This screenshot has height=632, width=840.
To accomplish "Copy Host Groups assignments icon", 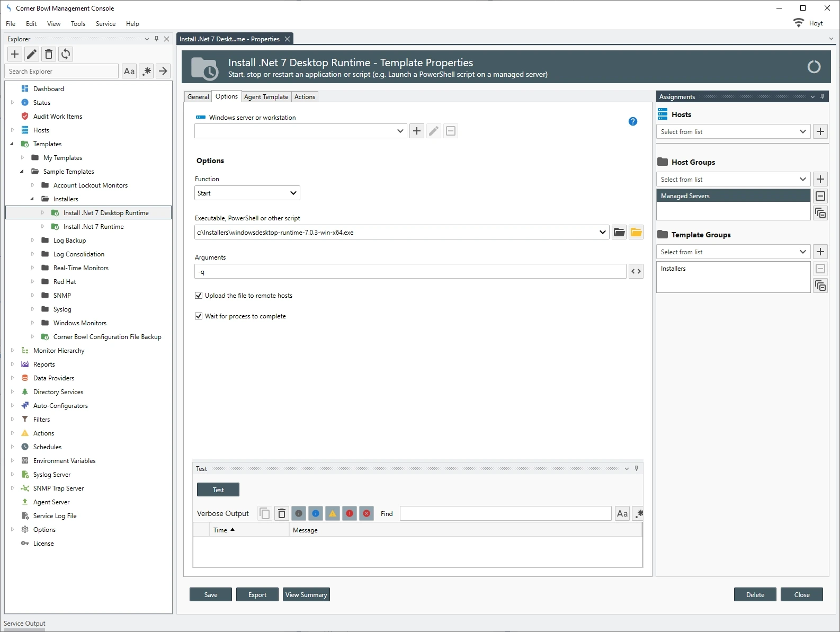I will [x=820, y=213].
